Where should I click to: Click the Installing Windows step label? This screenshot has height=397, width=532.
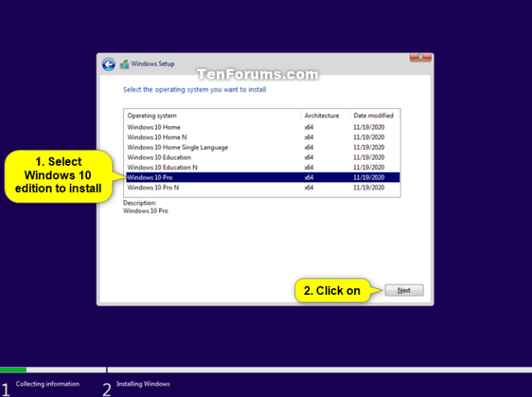click(143, 384)
